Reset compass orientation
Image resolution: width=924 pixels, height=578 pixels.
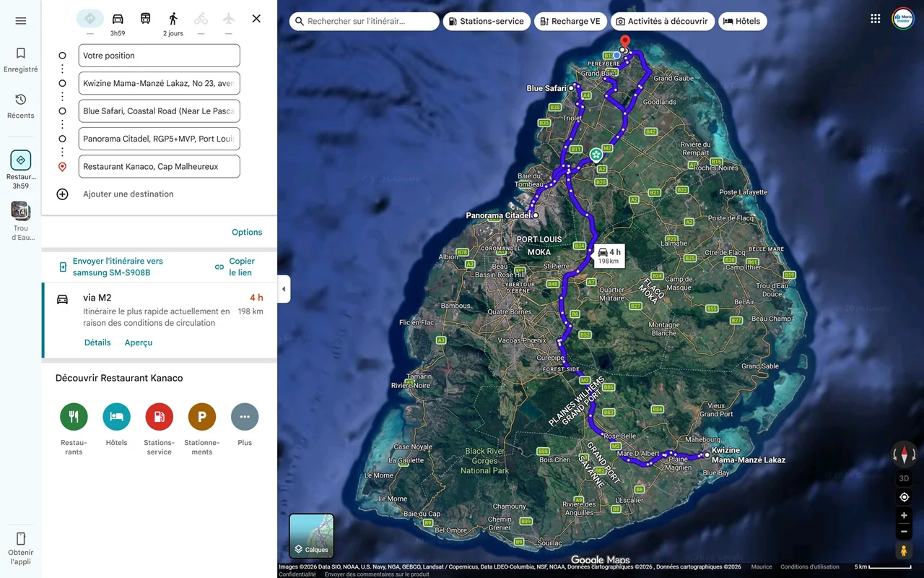(904, 454)
